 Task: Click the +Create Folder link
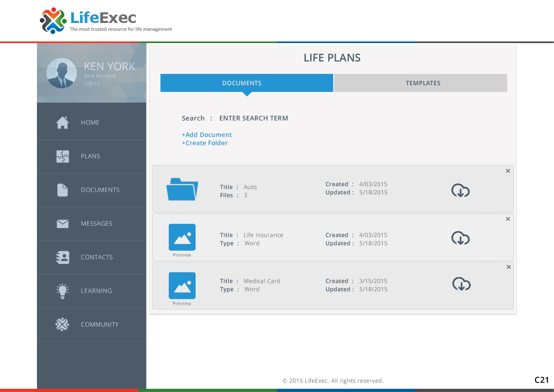coord(205,143)
